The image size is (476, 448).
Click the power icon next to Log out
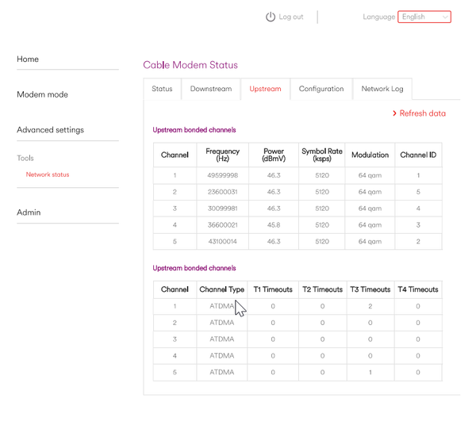tap(271, 17)
